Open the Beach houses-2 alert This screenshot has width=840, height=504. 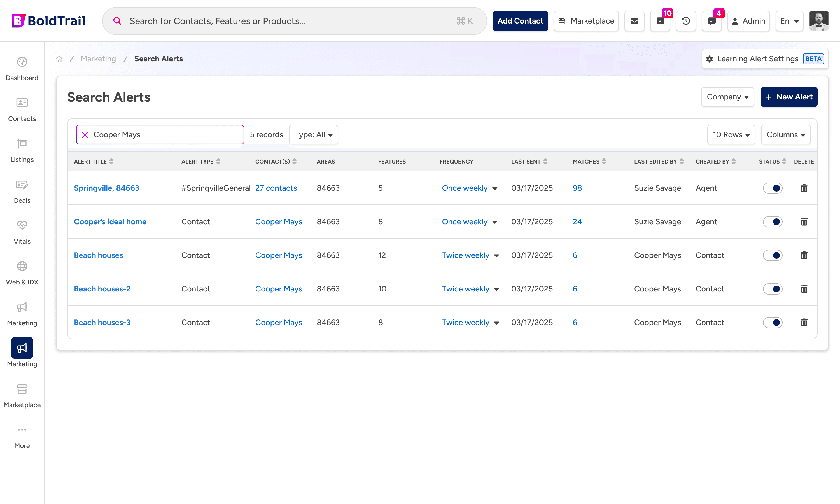102,289
